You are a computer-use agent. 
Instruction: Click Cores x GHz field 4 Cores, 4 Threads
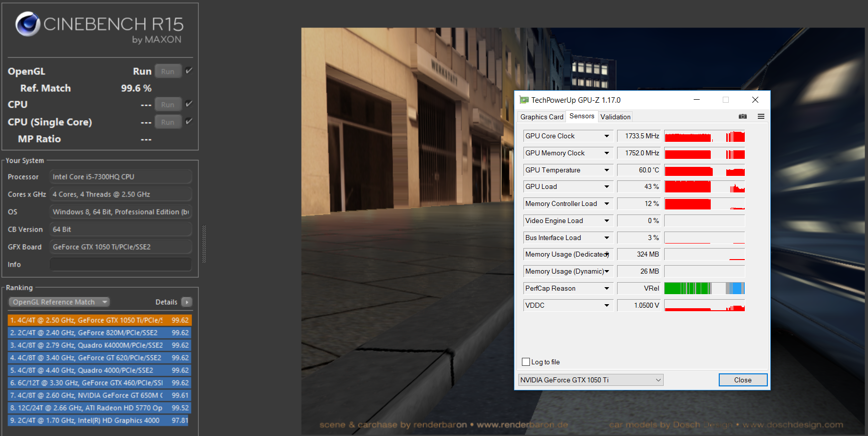(x=121, y=194)
